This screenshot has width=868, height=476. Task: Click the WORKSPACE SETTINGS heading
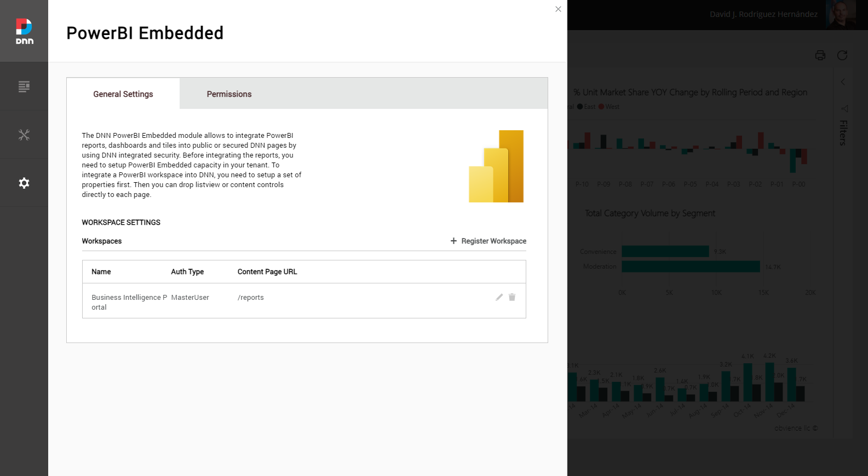[121, 223]
